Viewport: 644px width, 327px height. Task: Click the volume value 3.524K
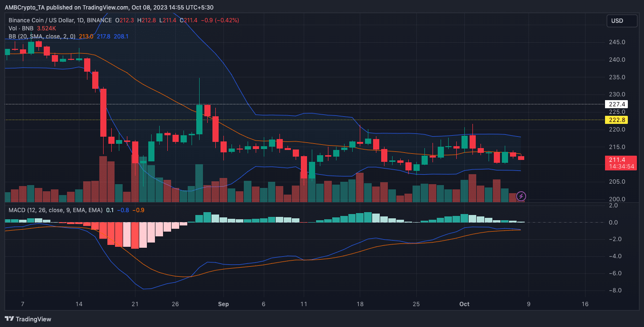46,28
